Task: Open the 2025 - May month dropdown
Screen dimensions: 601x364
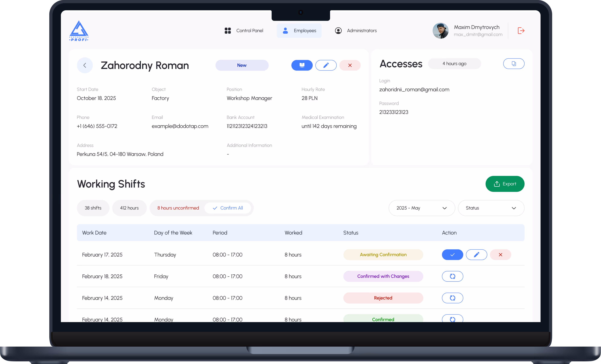Action: (x=421, y=208)
